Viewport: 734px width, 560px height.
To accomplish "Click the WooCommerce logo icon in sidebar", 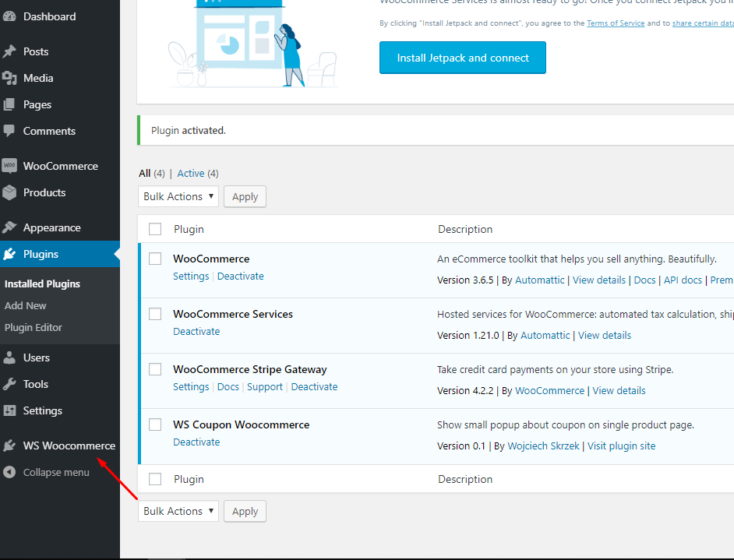I will pyautogui.click(x=9, y=166).
